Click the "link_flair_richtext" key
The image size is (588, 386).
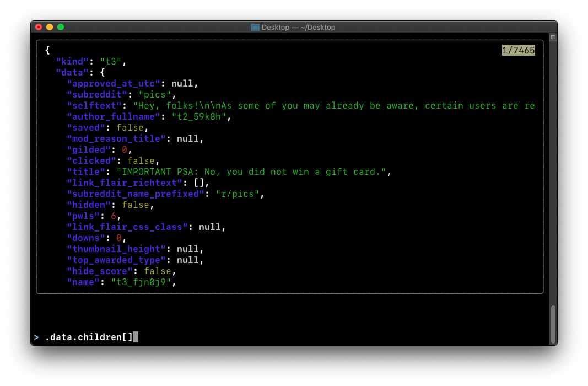click(x=125, y=183)
